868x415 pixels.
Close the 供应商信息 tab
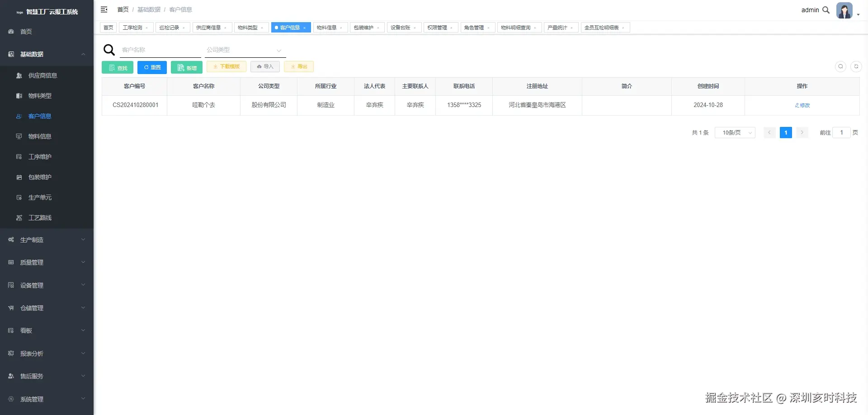225,28
